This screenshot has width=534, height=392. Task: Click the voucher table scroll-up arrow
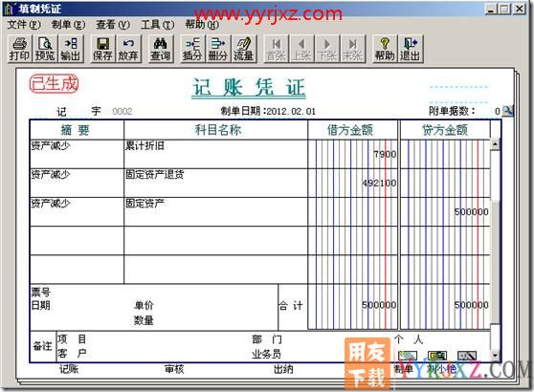495,143
